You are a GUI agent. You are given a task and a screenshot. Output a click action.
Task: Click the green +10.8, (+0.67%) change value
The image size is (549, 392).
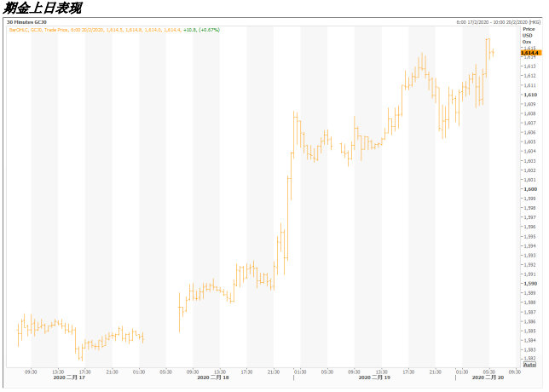(x=202, y=30)
